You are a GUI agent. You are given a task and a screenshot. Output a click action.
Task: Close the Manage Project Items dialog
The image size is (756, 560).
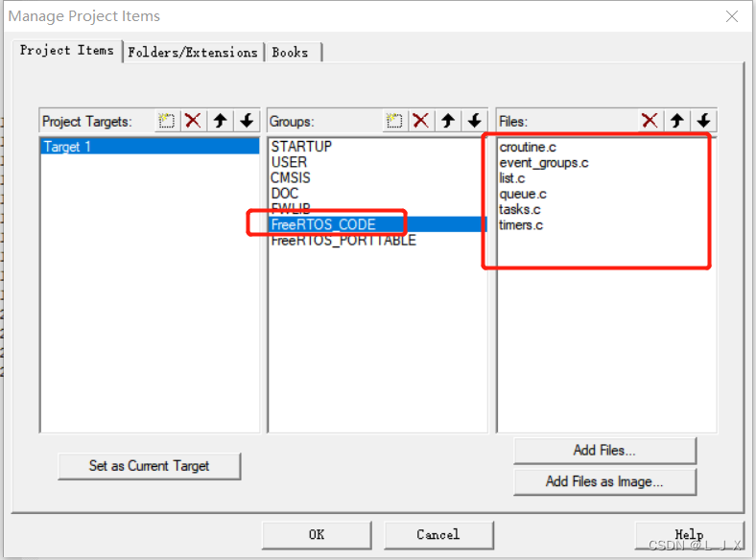pyautogui.click(x=732, y=16)
